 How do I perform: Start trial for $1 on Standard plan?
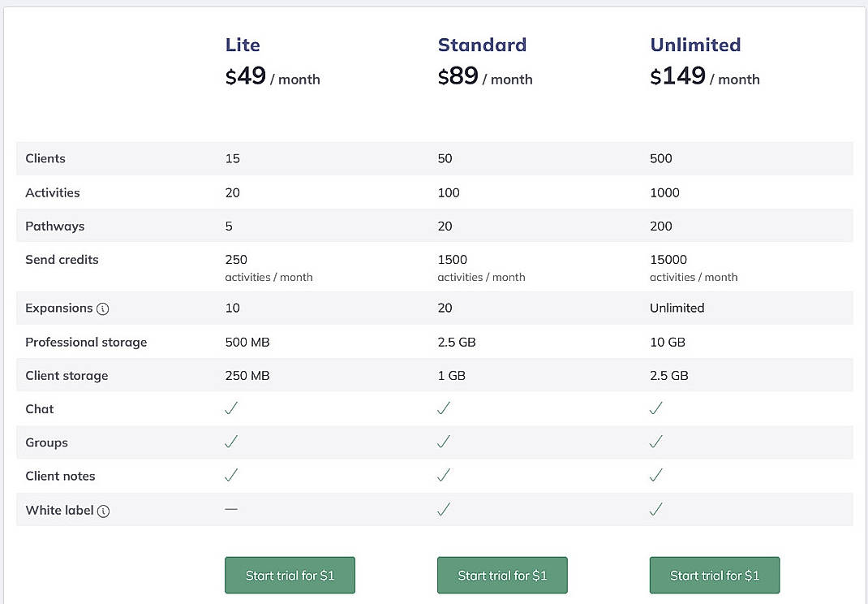pyautogui.click(x=501, y=575)
